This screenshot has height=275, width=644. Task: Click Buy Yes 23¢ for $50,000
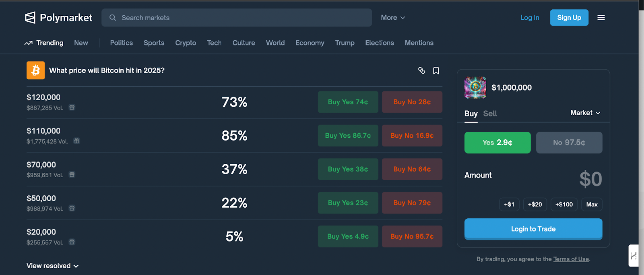click(x=348, y=203)
